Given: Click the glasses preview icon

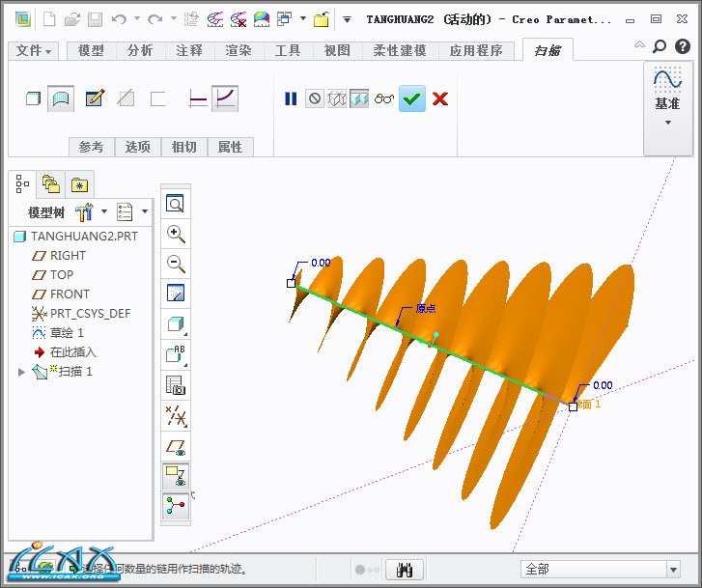Looking at the screenshot, I should click(x=385, y=98).
